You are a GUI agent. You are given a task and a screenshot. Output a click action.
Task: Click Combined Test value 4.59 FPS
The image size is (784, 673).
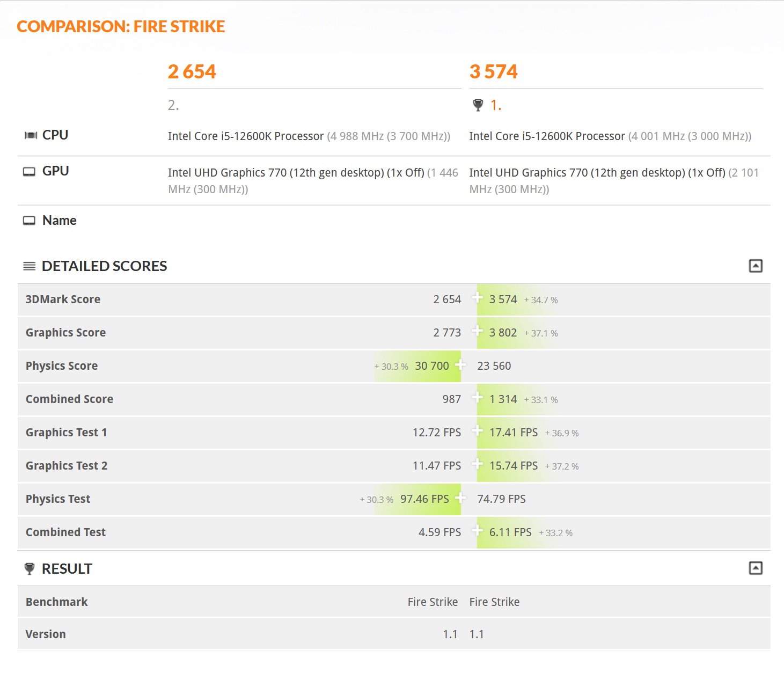tap(440, 532)
